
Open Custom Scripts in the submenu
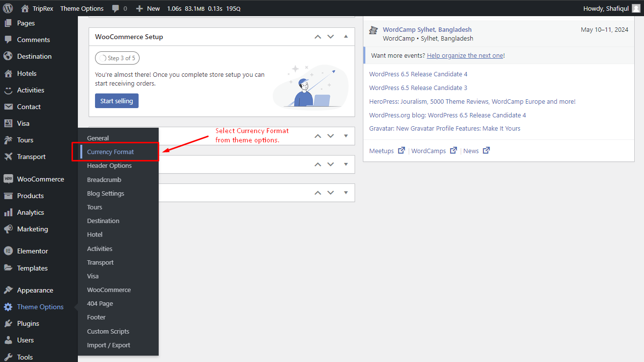[108, 331]
